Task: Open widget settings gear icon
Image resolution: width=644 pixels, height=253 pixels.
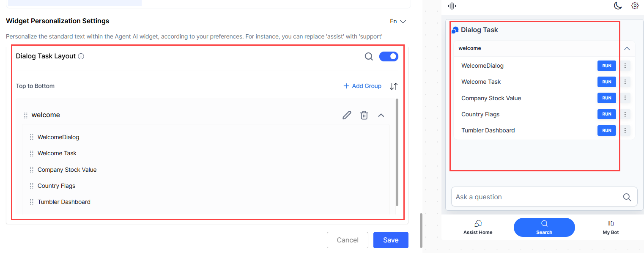Action: click(635, 6)
